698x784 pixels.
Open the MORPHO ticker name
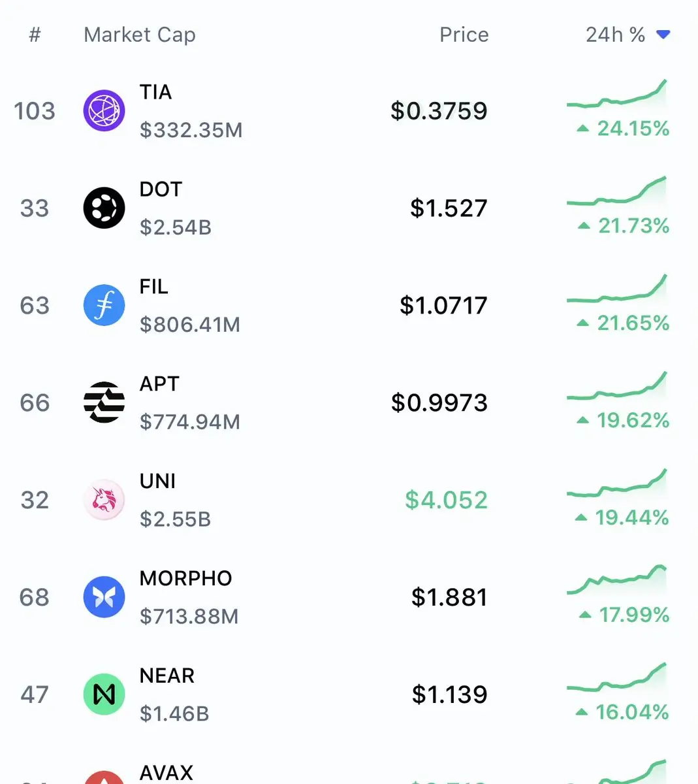coord(186,578)
